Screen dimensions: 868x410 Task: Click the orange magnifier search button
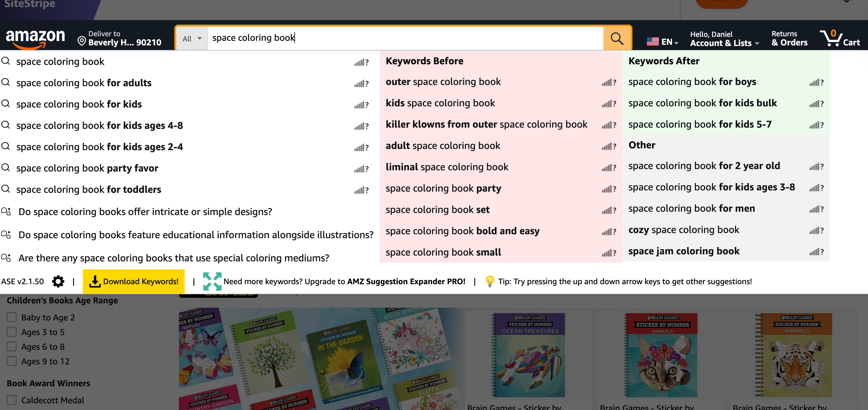617,38
